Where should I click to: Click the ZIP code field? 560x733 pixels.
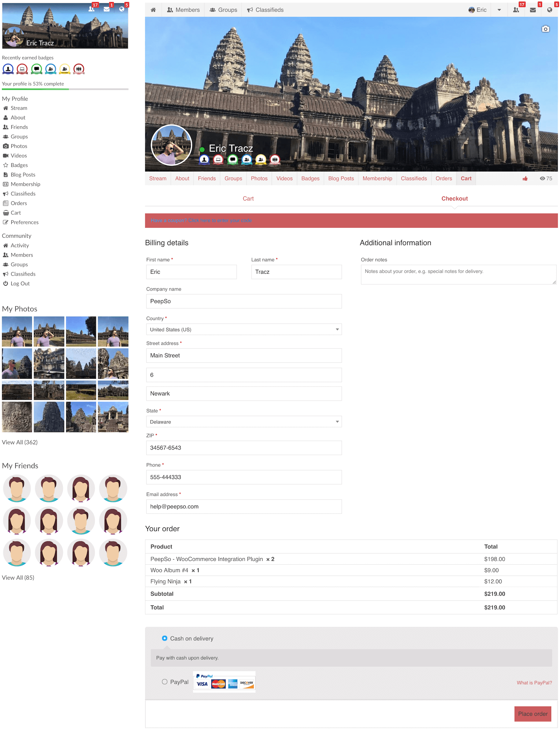pyautogui.click(x=244, y=448)
